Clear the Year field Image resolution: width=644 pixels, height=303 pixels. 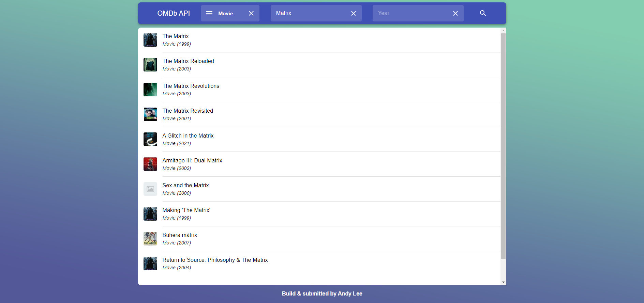455,13
